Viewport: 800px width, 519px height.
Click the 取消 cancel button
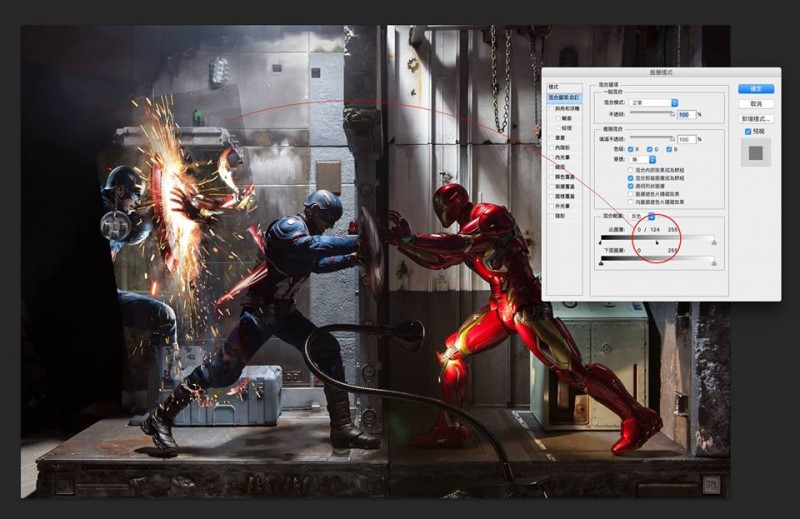756,104
